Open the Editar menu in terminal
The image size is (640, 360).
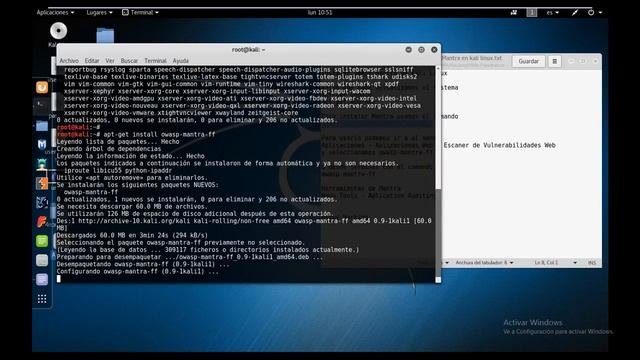click(x=92, y=61)
